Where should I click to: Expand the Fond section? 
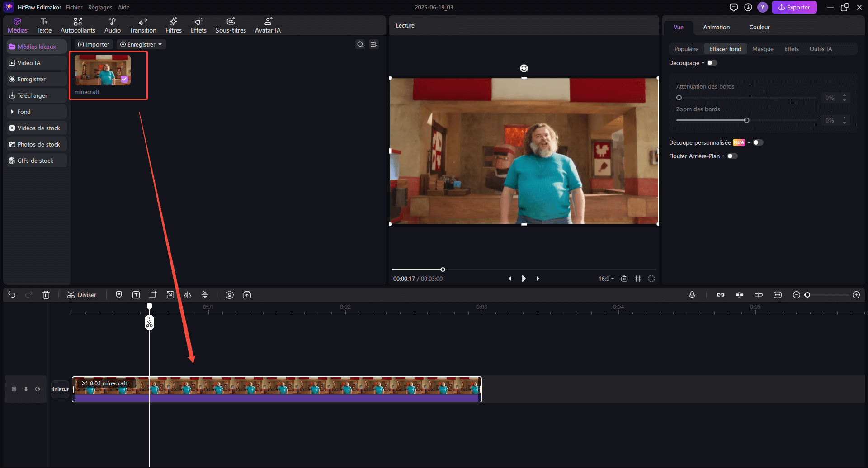[x=37, y=112]
